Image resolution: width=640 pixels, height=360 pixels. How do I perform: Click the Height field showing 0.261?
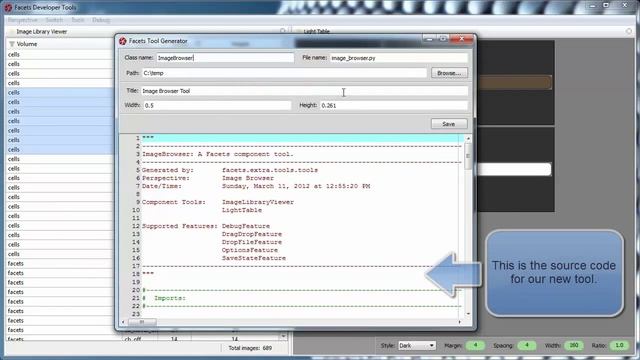394,105
